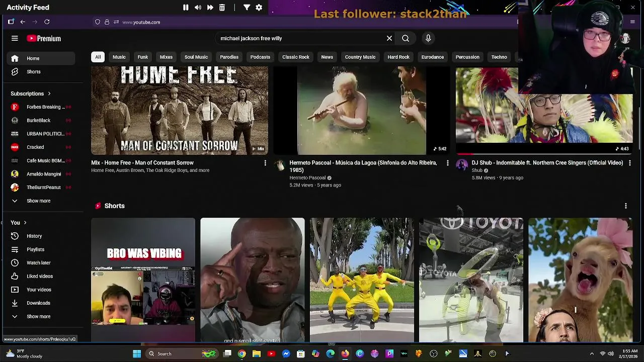Select the Percussion chip
Image resolution: width=644 pixels, height=362 pixels.
point(467,57)
